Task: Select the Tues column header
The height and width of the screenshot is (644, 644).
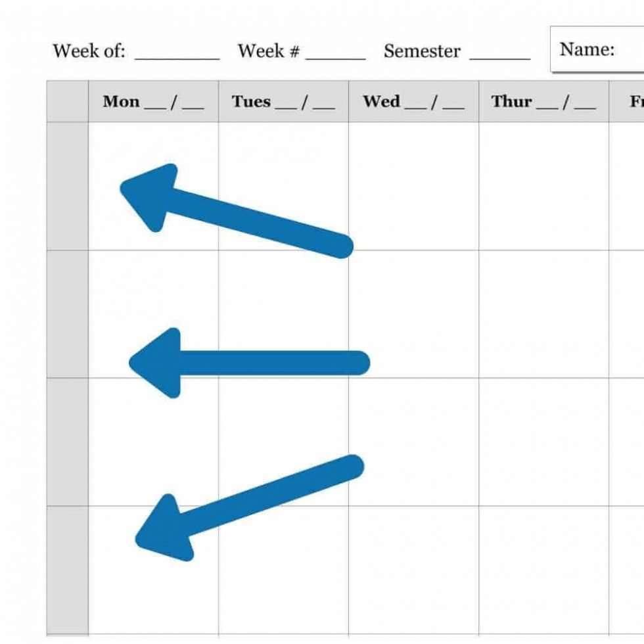Action: [251, 102]
